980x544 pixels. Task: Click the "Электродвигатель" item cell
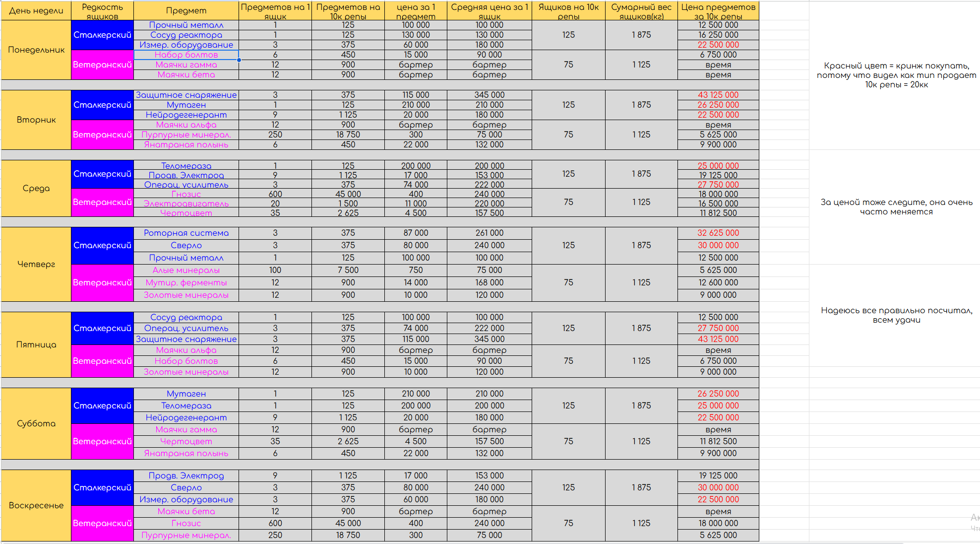point(186,204)
